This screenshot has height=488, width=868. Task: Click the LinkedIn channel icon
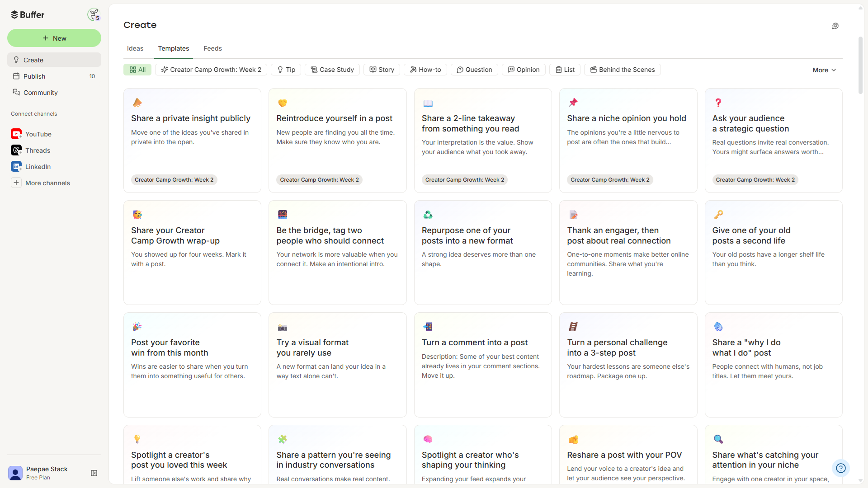16,166
